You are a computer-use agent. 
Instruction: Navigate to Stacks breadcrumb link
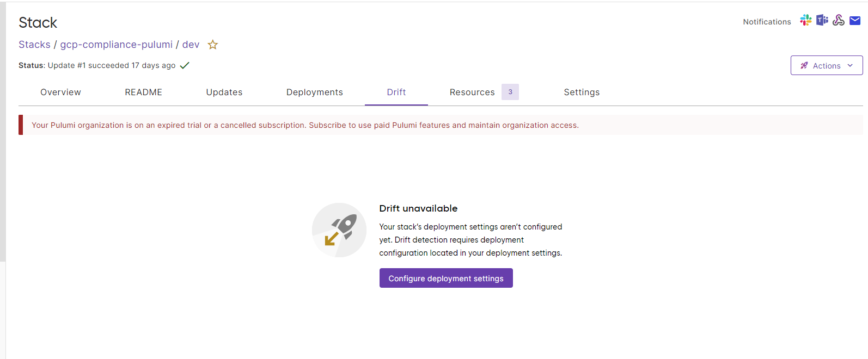point(34,45)
